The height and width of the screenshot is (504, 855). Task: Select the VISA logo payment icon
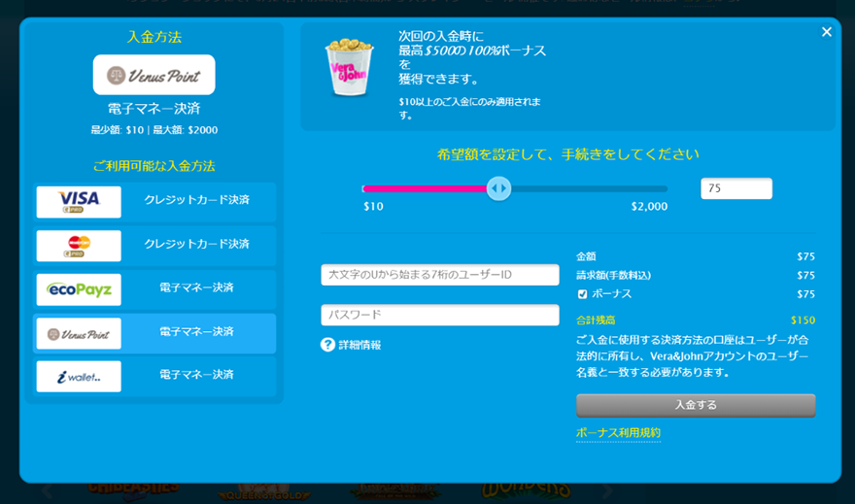pos(79,202)
